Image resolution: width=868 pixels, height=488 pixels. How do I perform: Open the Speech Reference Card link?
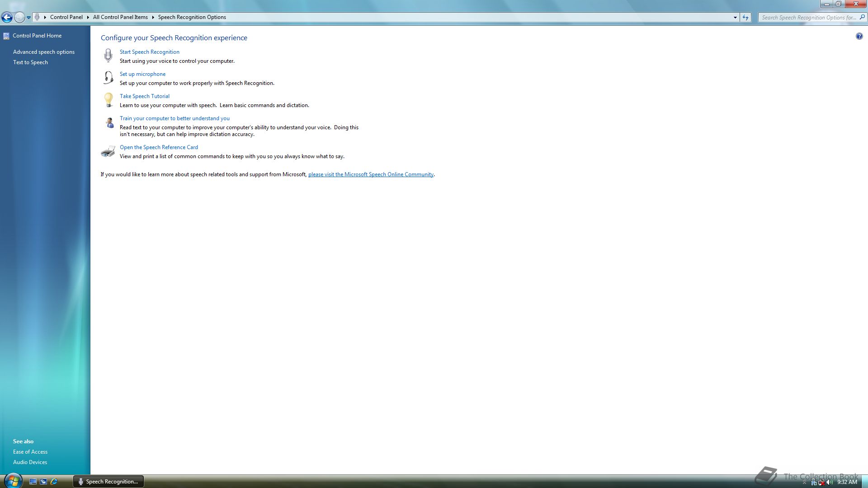pos(159,147)
